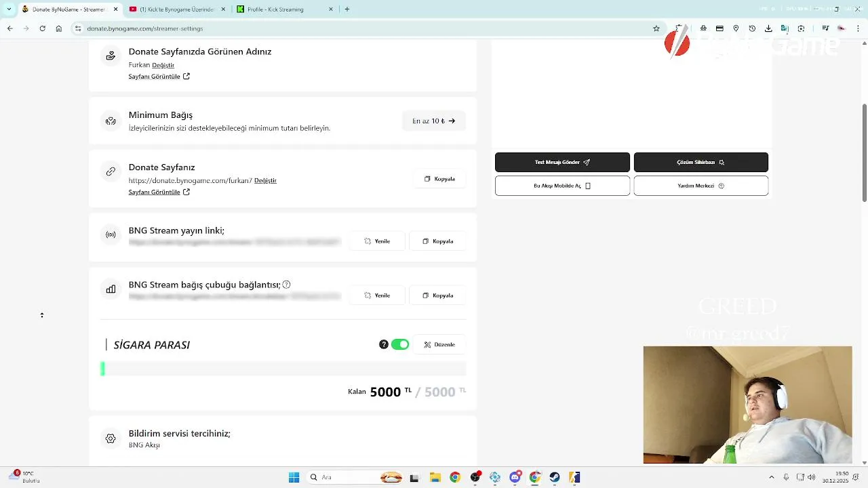Open a new browser tab
Screen dimensions: 868x488
(x=347, y=9)
